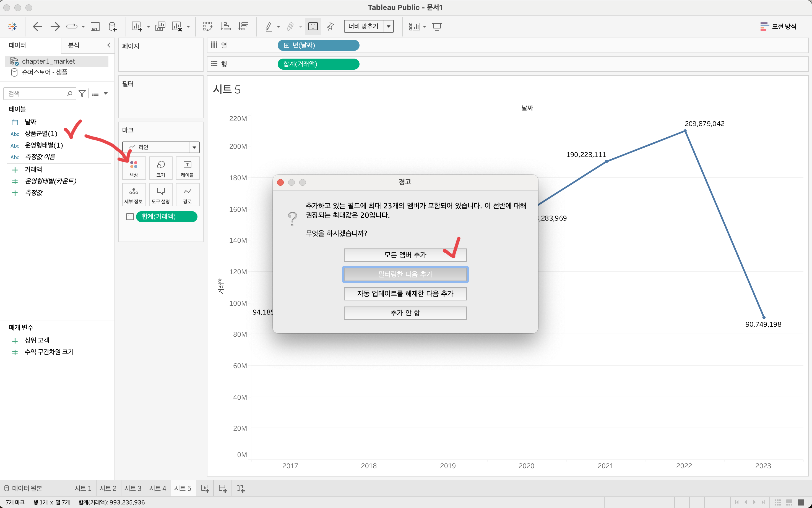Click the Detail (세부 정보) marks button
The image size is (812, 508).
click(133, 195)
